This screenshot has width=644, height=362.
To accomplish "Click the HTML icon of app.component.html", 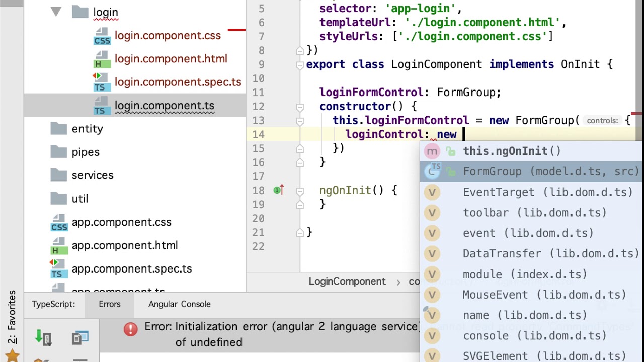I will pyautogui.click(x=59, y=245).
